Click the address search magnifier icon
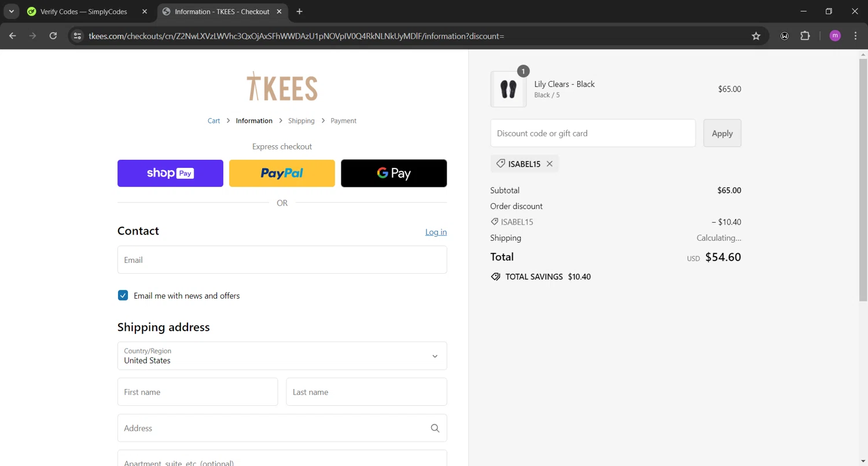 pyautogui.click(x=435, y=428)
